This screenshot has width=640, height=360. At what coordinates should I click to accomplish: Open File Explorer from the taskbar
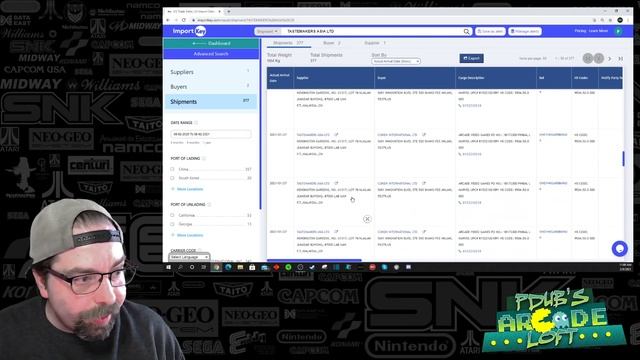click(x=240, y=267)
